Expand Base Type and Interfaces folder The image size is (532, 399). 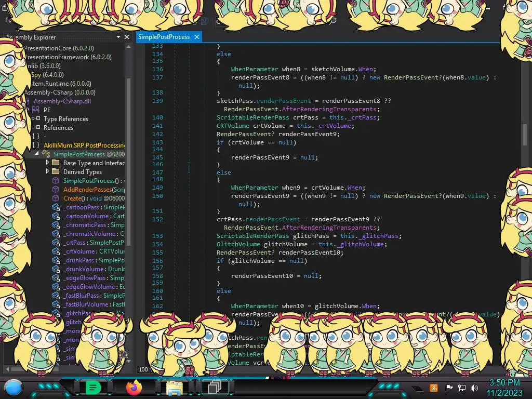coord(47,163)
